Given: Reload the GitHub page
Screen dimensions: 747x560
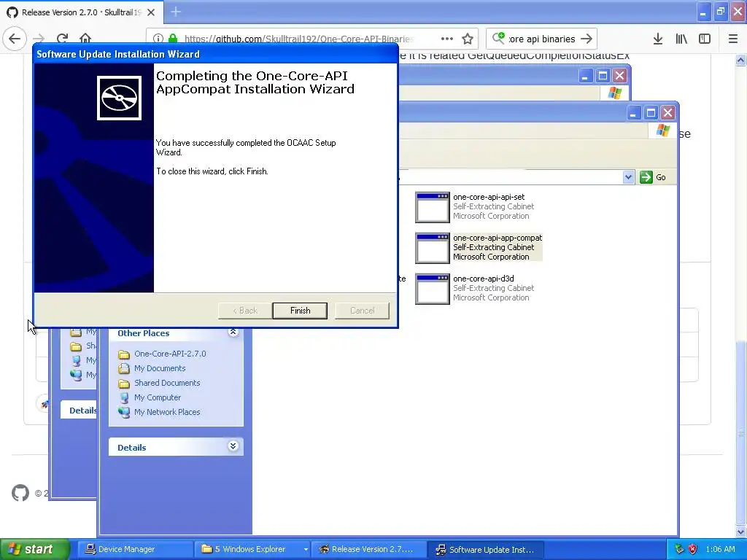Looking at the screenshot, I should click(x=62, y=39).
